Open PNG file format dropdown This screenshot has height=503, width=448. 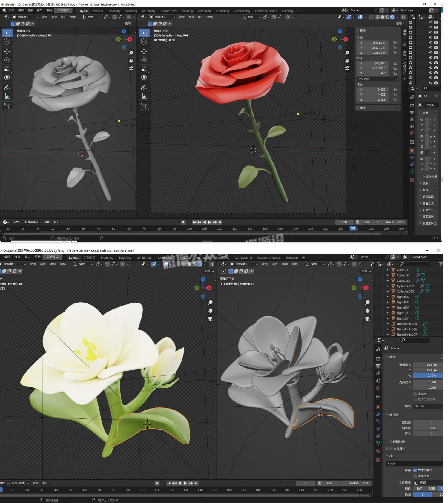pos(428,483)
